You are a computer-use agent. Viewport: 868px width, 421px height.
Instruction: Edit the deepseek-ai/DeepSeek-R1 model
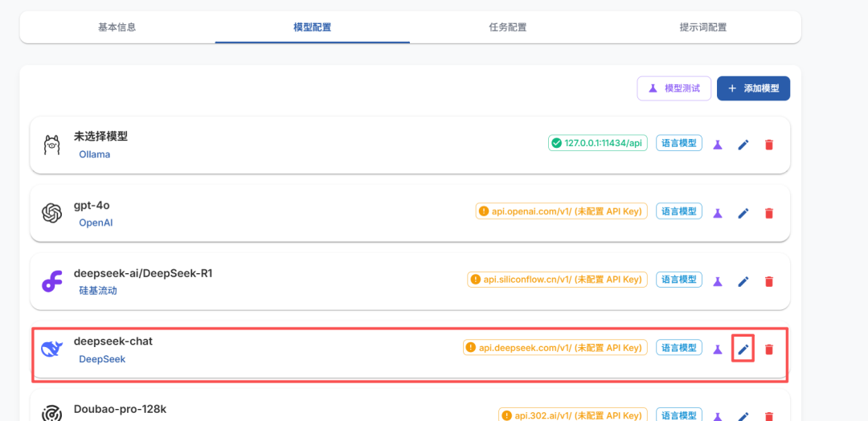tap(743, 281)
